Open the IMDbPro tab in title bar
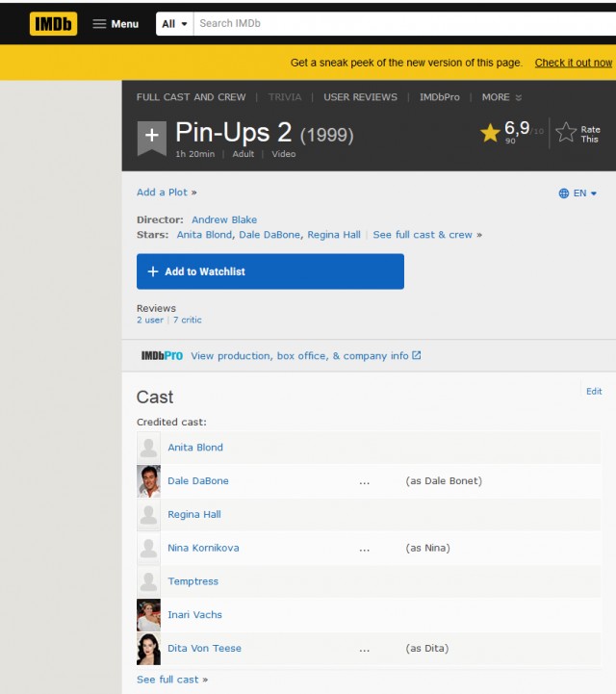The height and width of the screenshot is (694, 616). coord(440,97)
